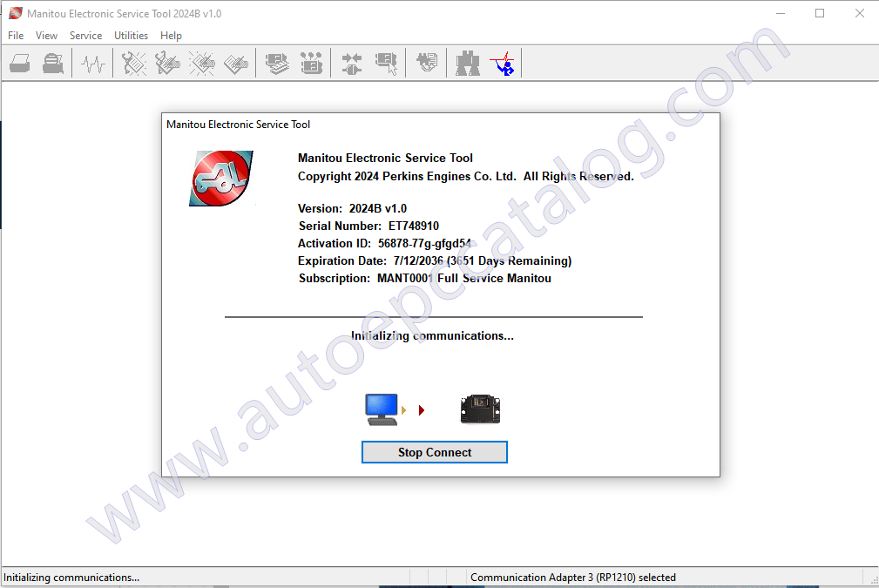Viewport: 879px width, 588px height.
Task: Open Configuration ECM-with-pins icon
Action: click(x=311, y=64)
